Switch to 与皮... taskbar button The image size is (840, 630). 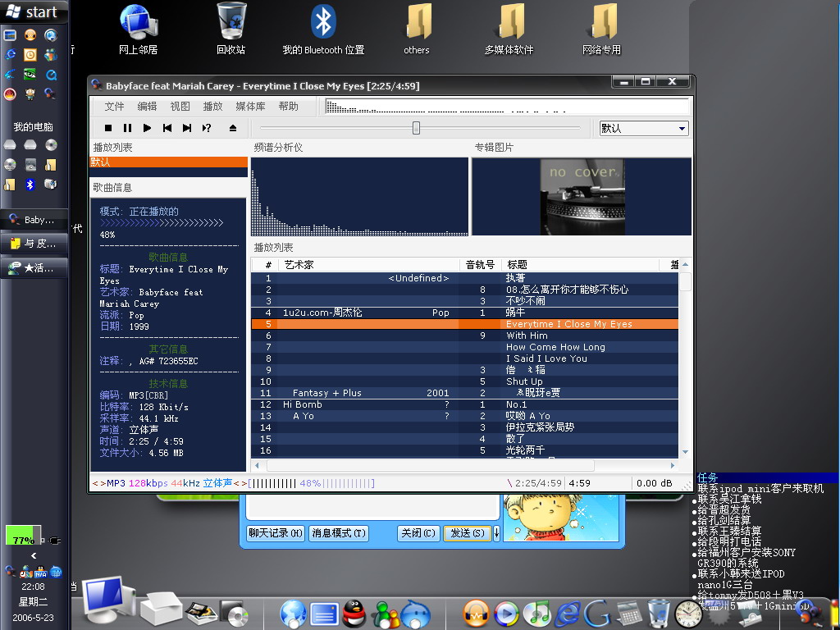tap(34, 244)
